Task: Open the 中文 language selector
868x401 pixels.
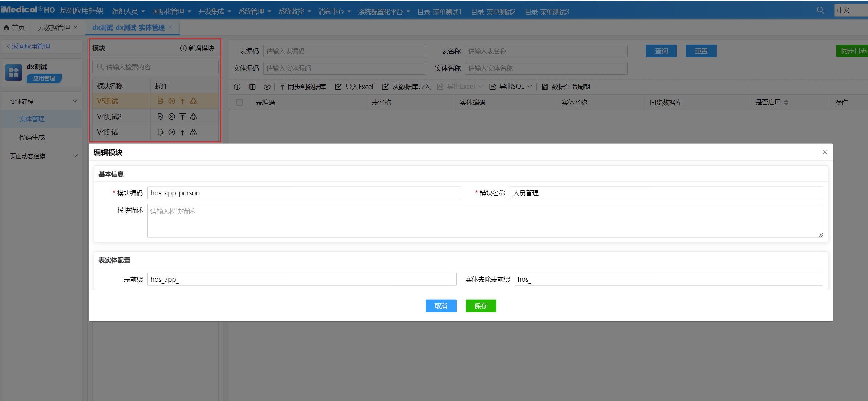Action: [851, 10]
